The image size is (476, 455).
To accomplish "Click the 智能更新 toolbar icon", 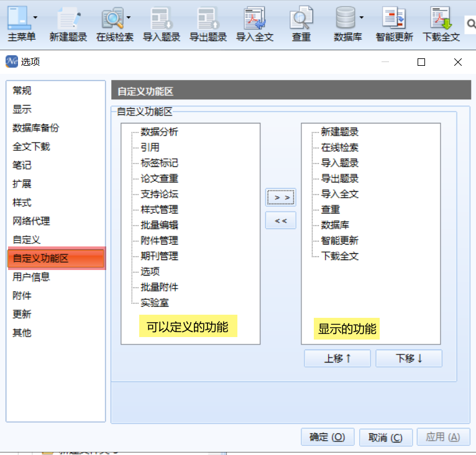I will point(395,17).
